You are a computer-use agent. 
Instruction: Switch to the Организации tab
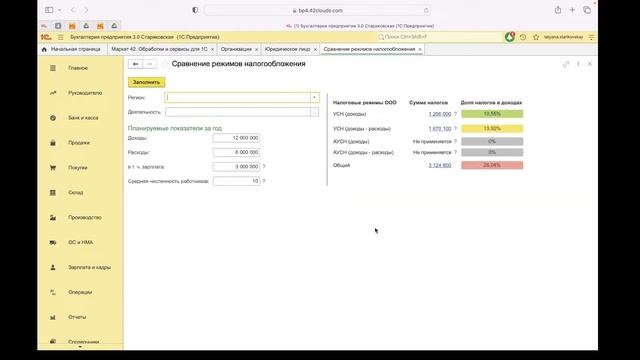point(236,49)
